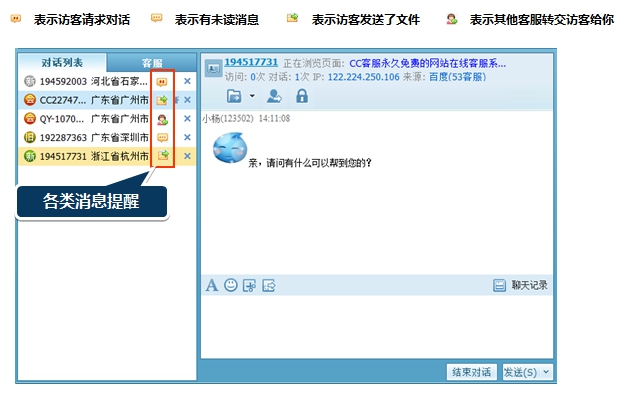627x402 pixels.
Task: Click the file transfer folder icon
Action: click(234, 96)
